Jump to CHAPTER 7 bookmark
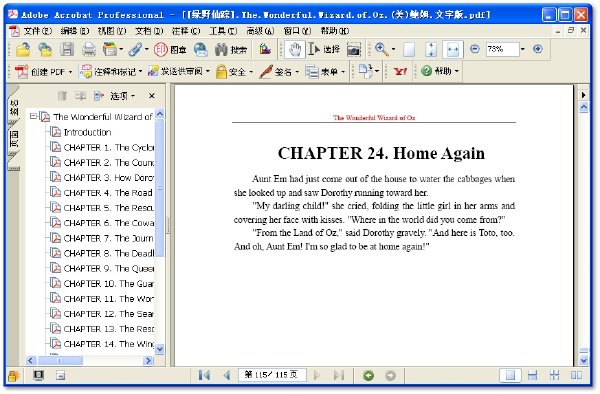This screenshot has height=394, width=600. pyautogui.click(x=109, y=238)
